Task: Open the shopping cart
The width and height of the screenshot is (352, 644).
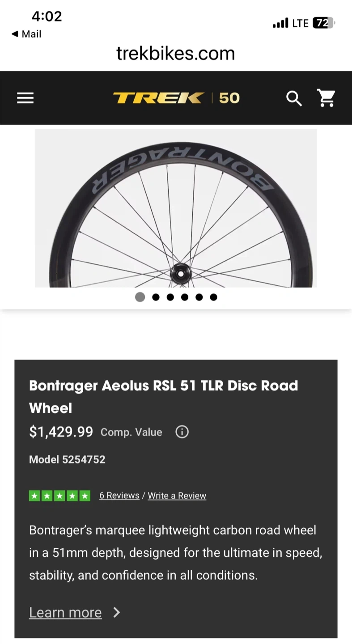Action: pyautogui.click(x=326, y=98)
